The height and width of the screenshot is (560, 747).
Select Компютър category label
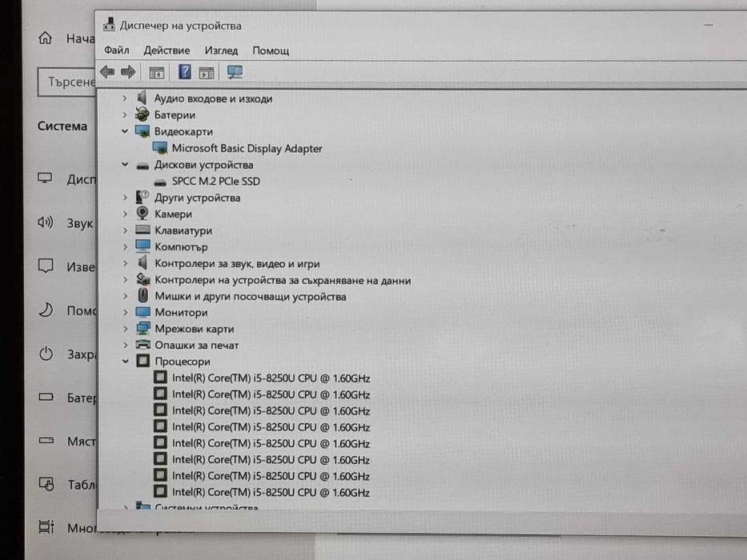click(181, 246)
